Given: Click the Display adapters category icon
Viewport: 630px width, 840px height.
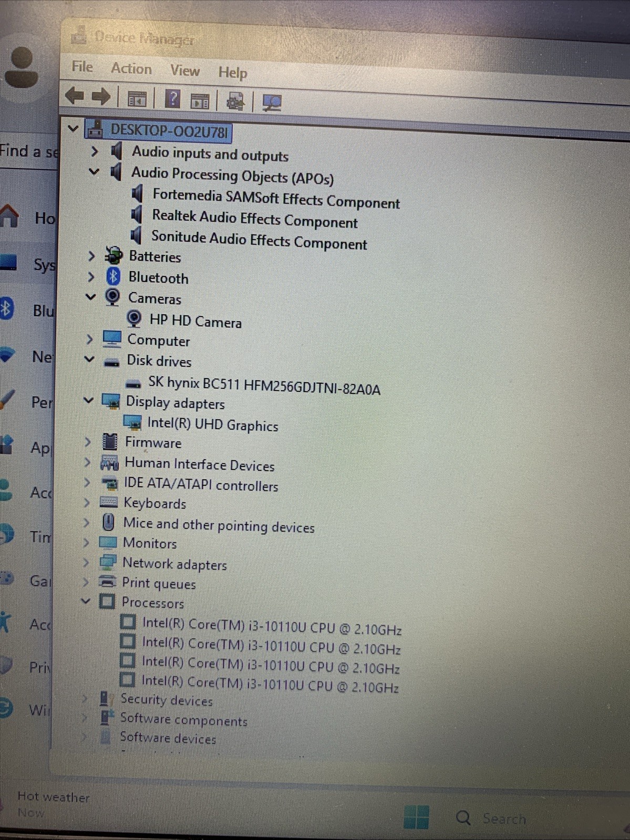Looking at the screenshot, I should [110, 401].
